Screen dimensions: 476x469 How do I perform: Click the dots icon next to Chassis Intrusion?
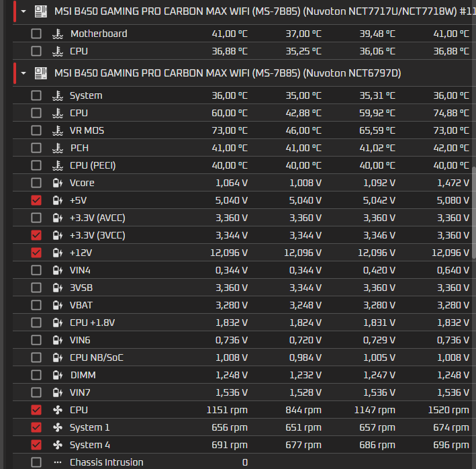click(x=58, y=462)
